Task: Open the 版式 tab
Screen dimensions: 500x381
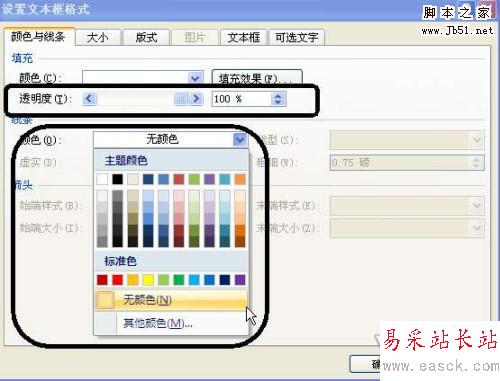Action: (146, 37)
